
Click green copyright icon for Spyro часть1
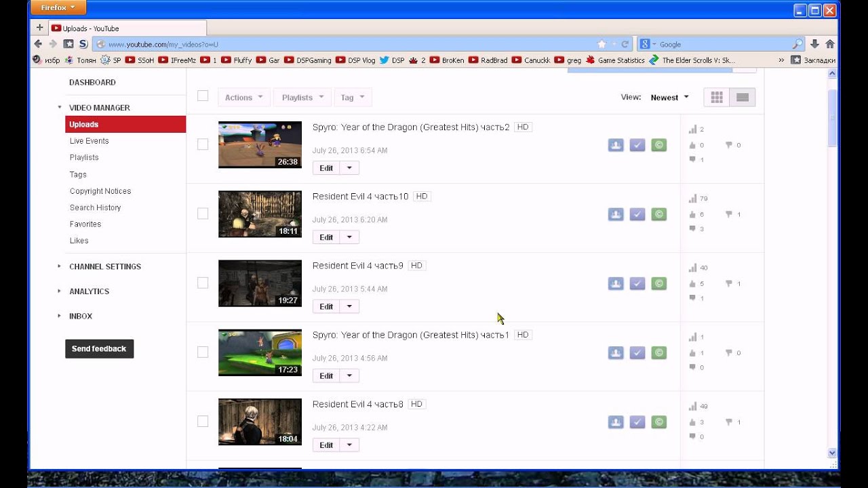[658, 353]
